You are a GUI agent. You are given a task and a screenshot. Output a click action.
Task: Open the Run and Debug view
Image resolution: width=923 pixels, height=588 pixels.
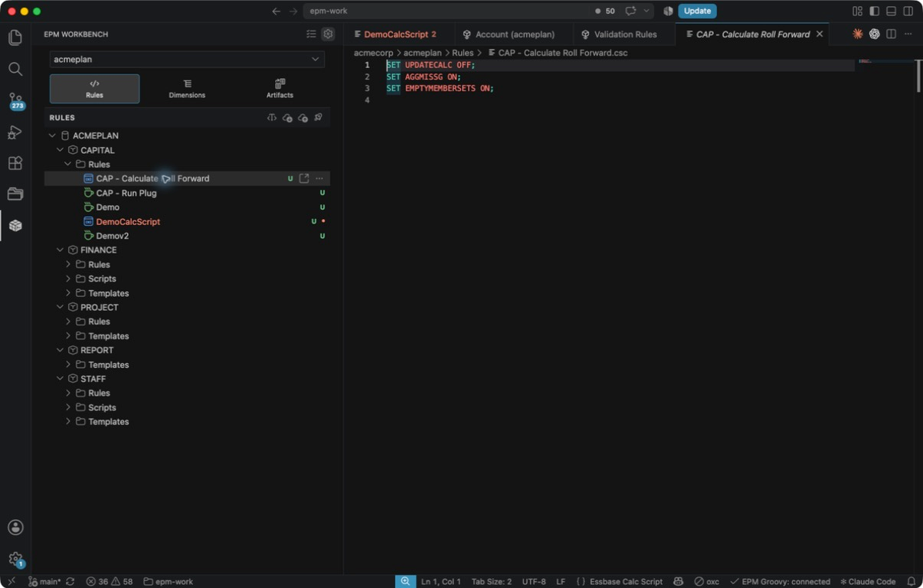(15, 132)
